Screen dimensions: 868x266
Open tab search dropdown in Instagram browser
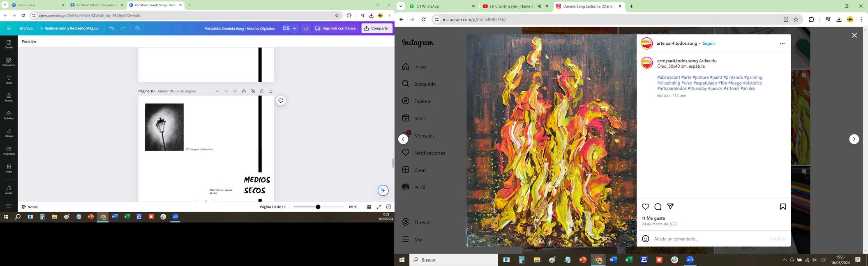(401, 6)
